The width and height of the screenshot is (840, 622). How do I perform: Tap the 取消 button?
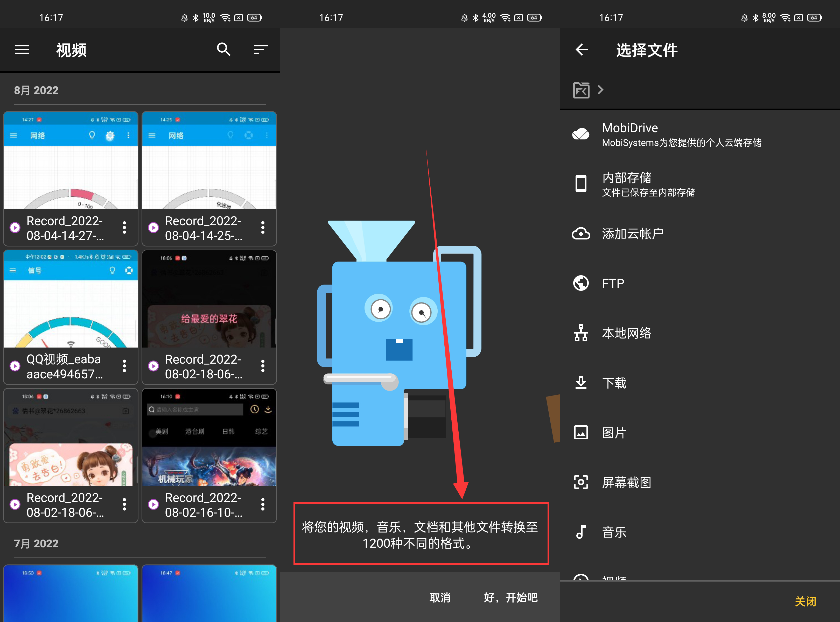[440, 598]
